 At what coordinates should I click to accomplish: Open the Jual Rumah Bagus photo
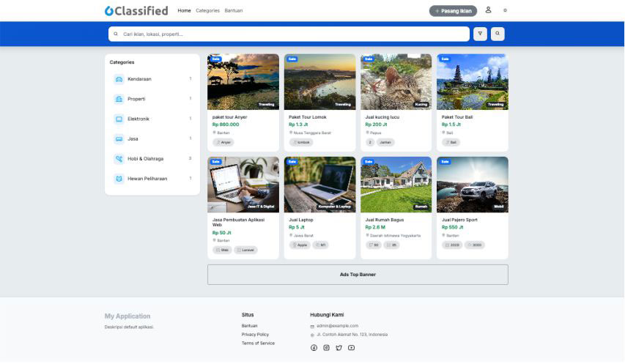(396, 185)
